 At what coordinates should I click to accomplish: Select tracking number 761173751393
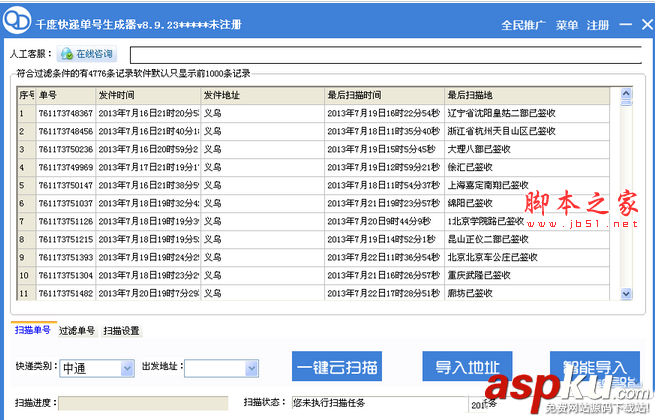click(x=66, y=257)
